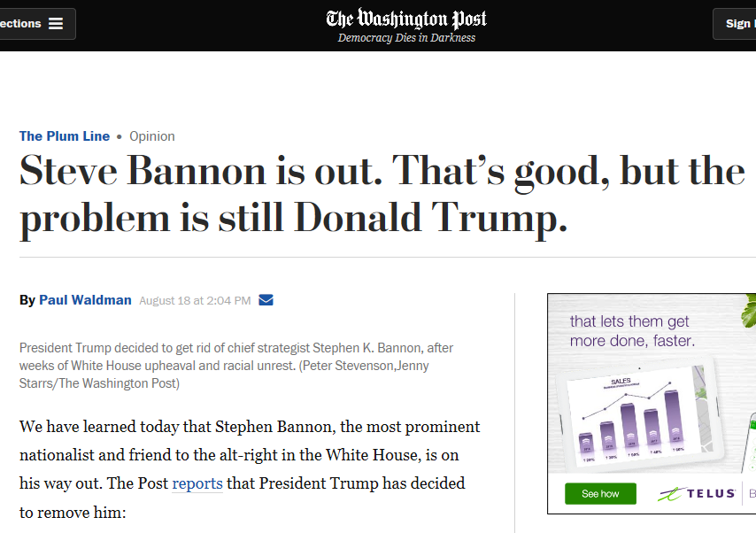The image size is (756, 533).
Task: Open The Plum Line blog link
Action: tap(65, 136)
